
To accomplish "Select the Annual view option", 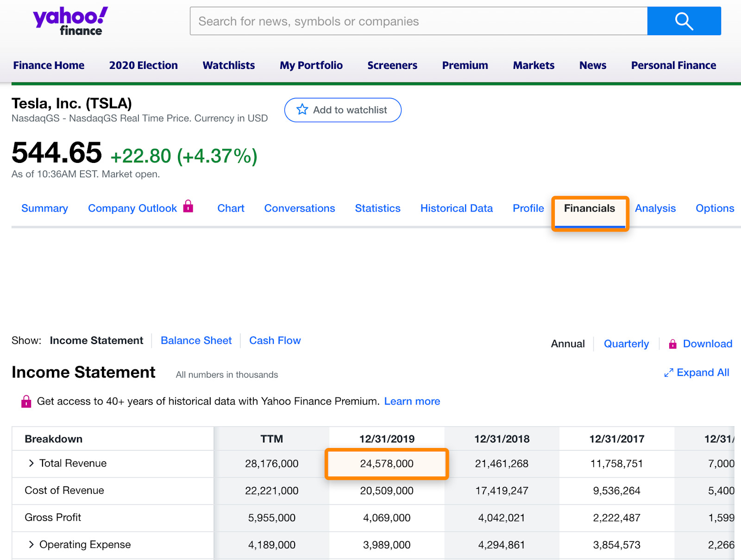I will [x=567, y=344].
